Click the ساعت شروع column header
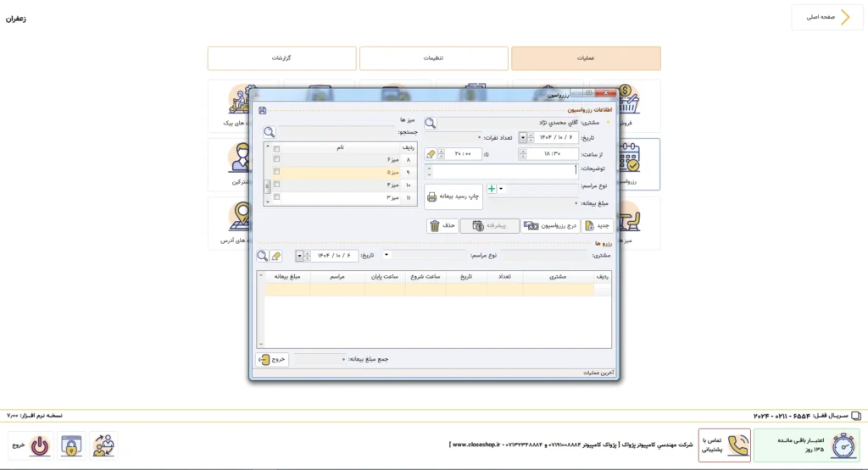The height and width of the screenshot is (470, 868). (x=426, y=276)
